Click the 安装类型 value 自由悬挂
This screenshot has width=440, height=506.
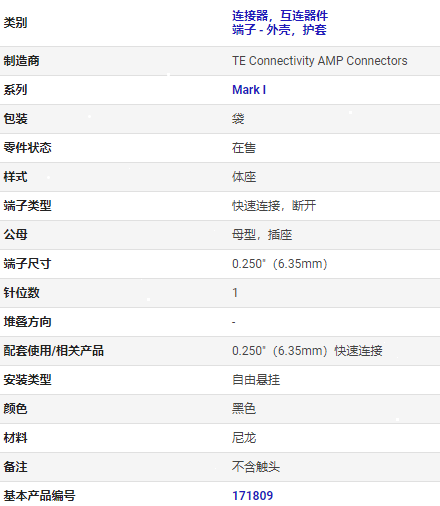click(x=256, y=380)
